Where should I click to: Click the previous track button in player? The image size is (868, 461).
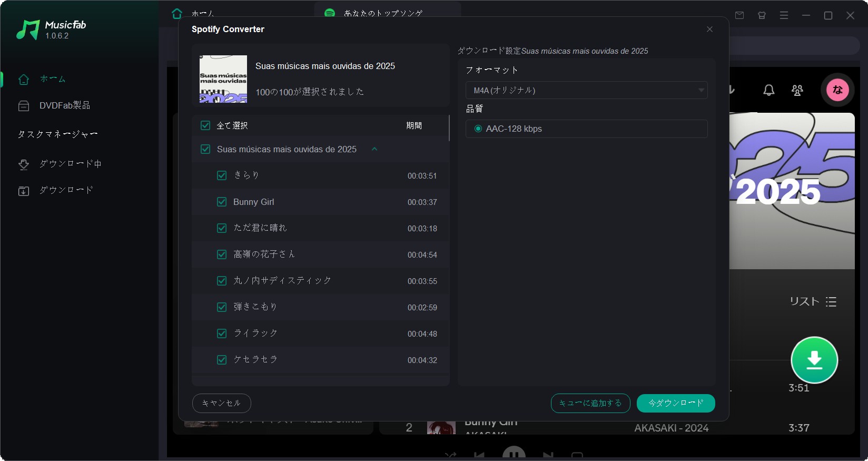point(479,456)
